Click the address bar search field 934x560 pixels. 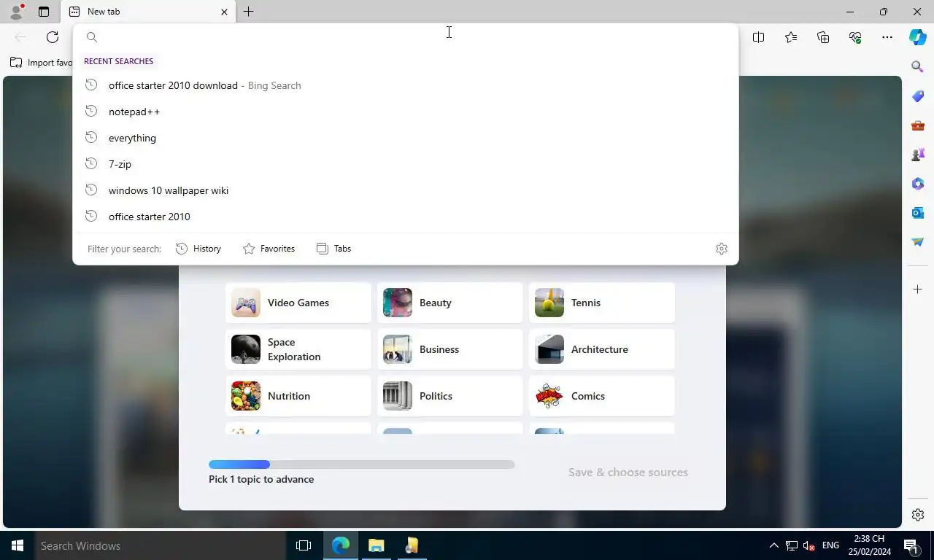pos(406,37)
